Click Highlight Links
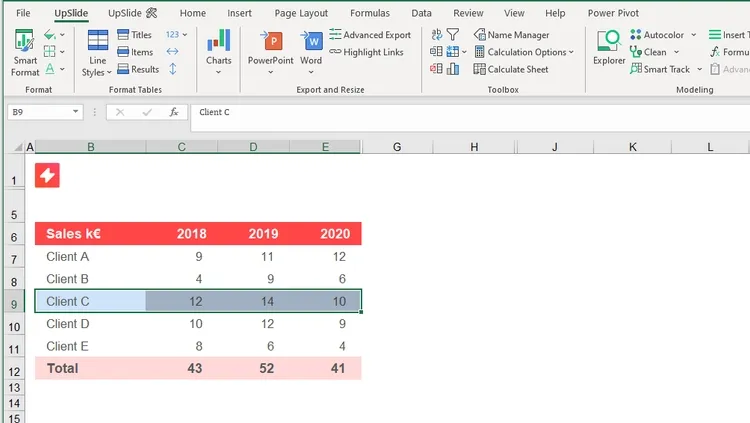Image resolution: width=750 pixels, height=423 pixels. click(x=366, y=52)
